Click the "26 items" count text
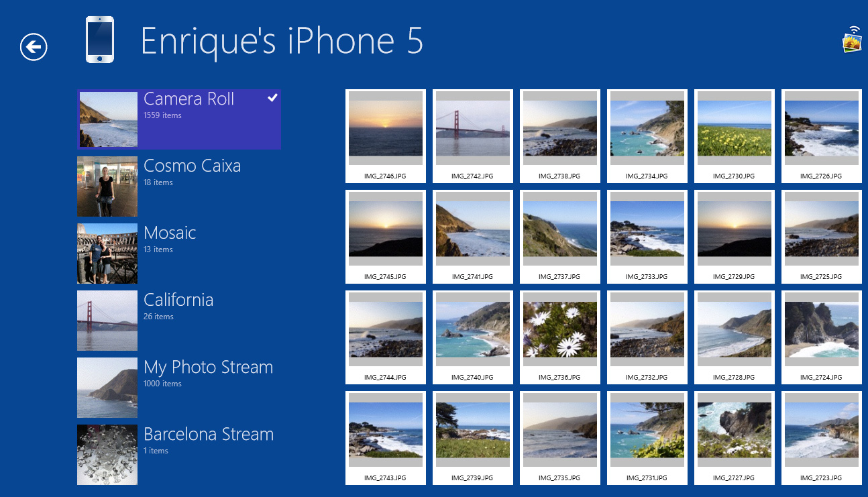 click(x=158, y=317)
